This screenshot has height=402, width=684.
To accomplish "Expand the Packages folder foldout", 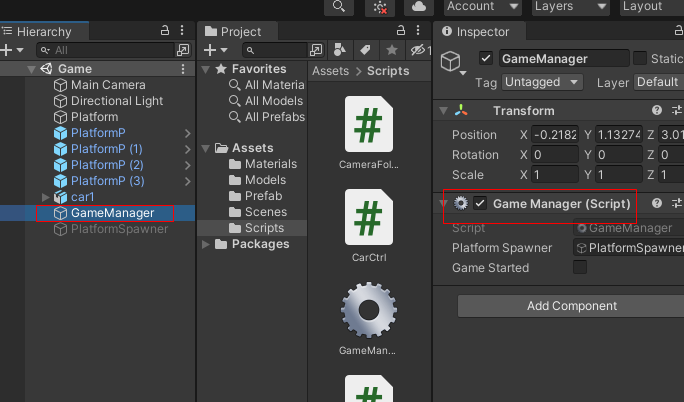I will point(205,244).
